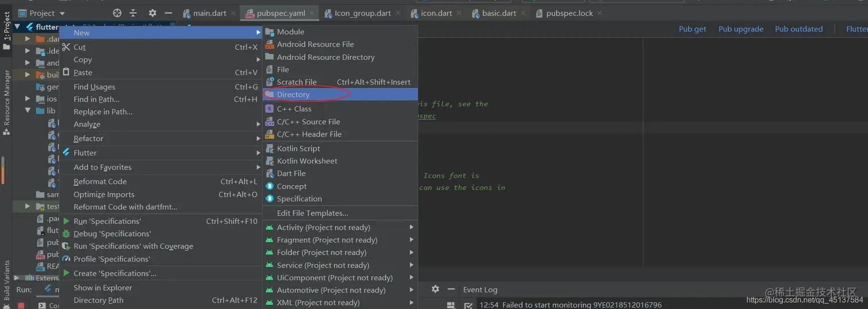
Task: Expand External Libraries node arrow
Action: (x=17, y=278)
